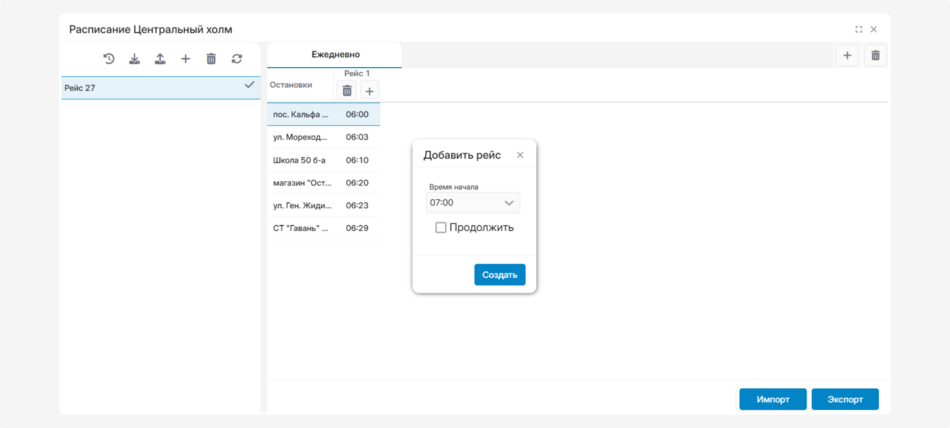Delete schedule using left toolbar trash icon
This screenshot has height=428, width=950.
click(x=211, y=59)
